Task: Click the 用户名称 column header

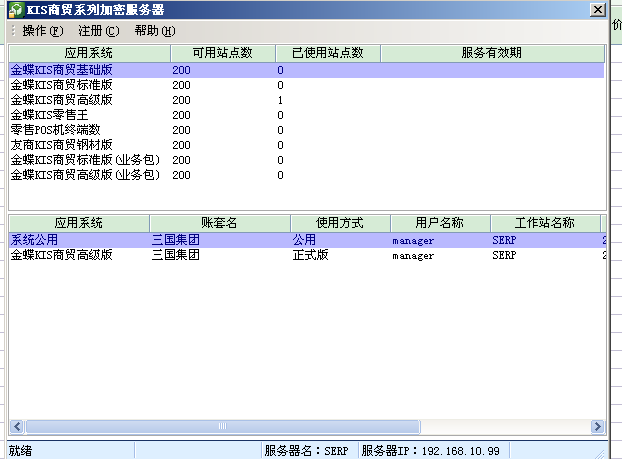Action: point(440,223)
